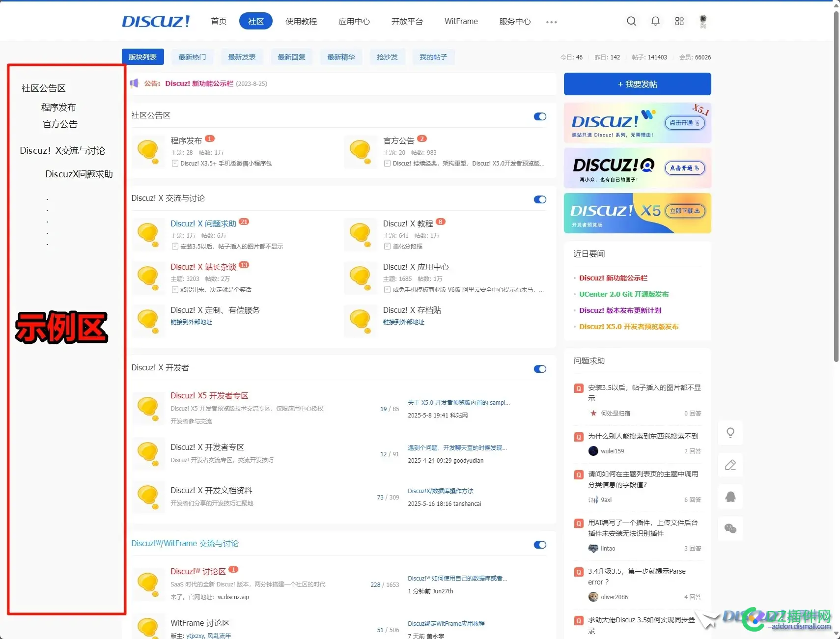Image resolution: width=840 pixels, height=639 pixels.
Task: Click the WeChat icon in floating sidebar
Action: pos(730,528)
